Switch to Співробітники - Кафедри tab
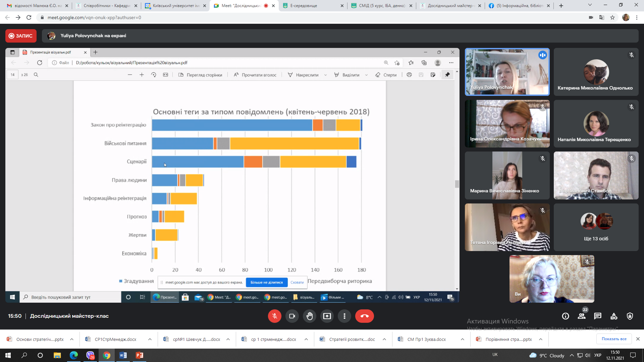 click(107, 6)
